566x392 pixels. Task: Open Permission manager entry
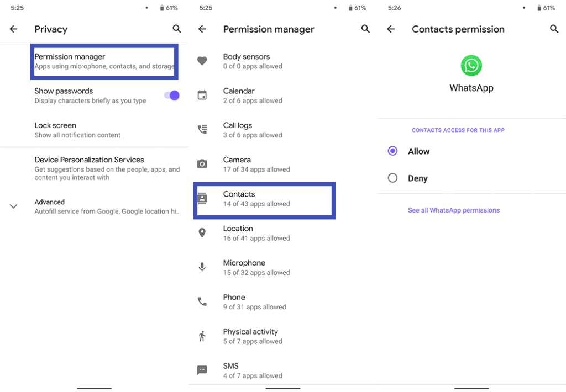(104, 61)
